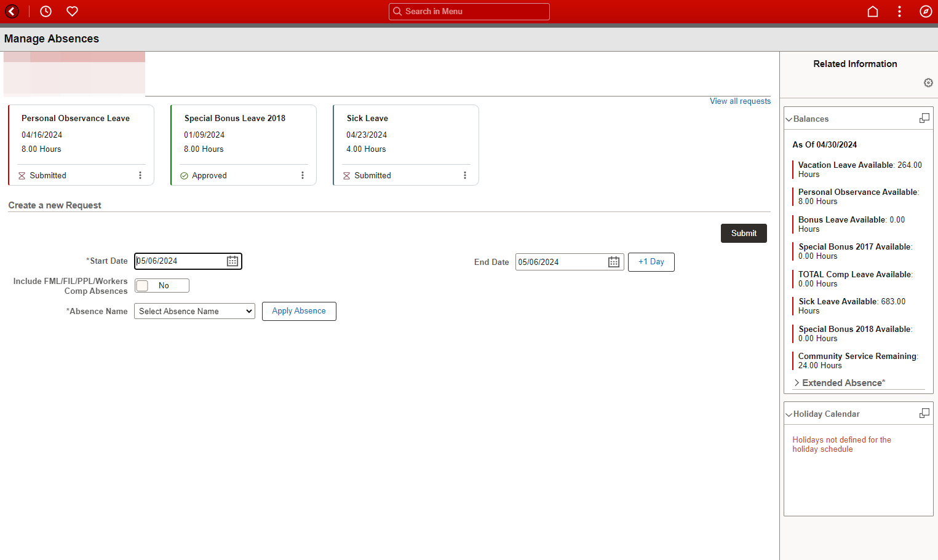Image resolution: width=938 pixels, height=560 pixels.
Task: Open Recently Visited clock icon
Action: point(46,11)
